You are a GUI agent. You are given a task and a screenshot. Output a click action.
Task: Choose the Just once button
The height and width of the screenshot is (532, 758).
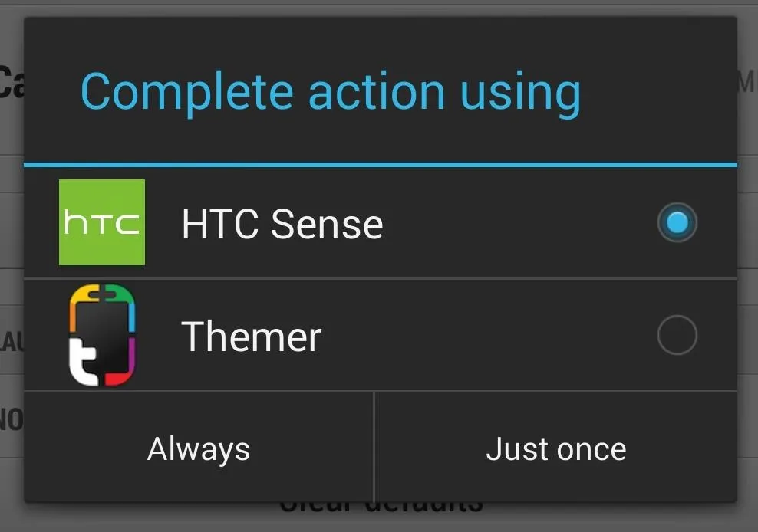[556, 448]
